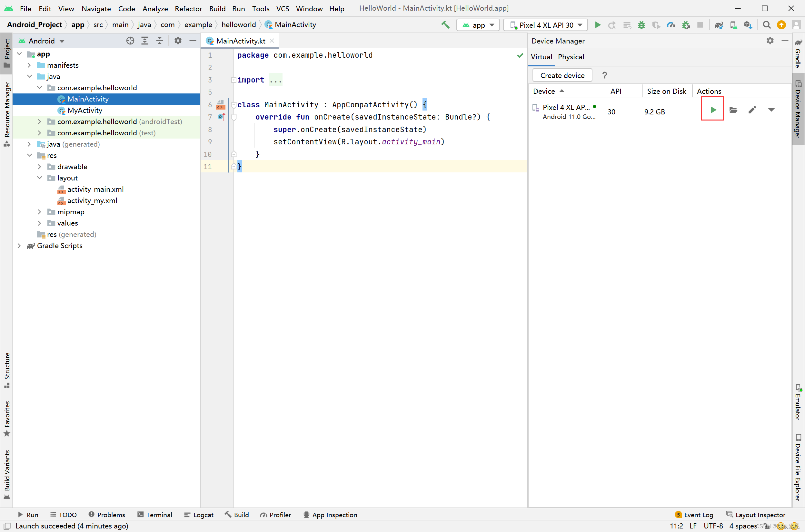This screenshot has height=532, width=805.
Task: Switch to the Physical devices tab
Action: 571,57
